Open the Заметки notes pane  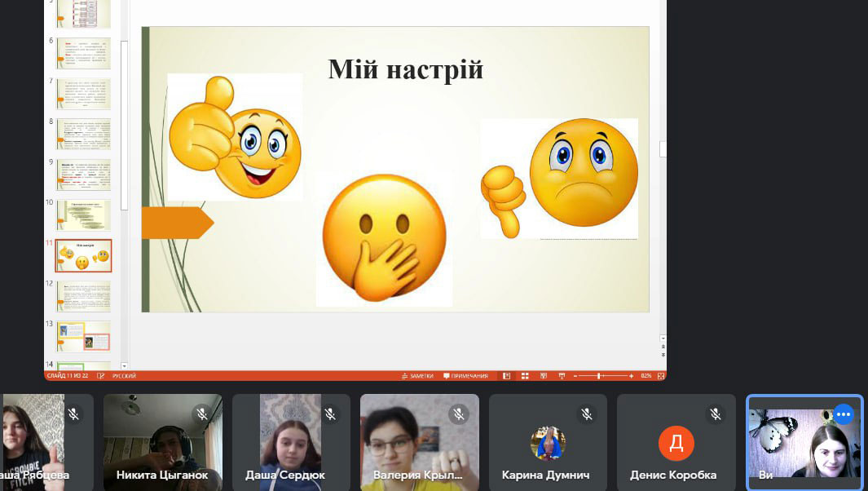(417, 376)
